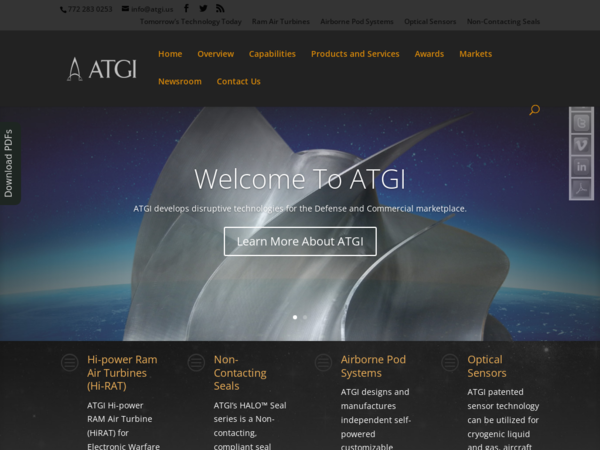This screenshot has height=450, width=600.
Task: Click the Facebook icon in top bar
Action: 186,8
